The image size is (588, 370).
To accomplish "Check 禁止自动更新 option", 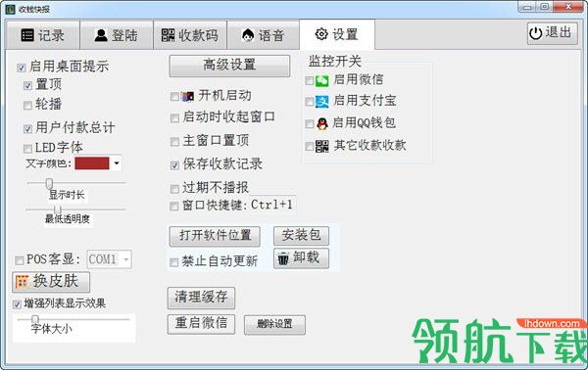I will tap(173, 262).
